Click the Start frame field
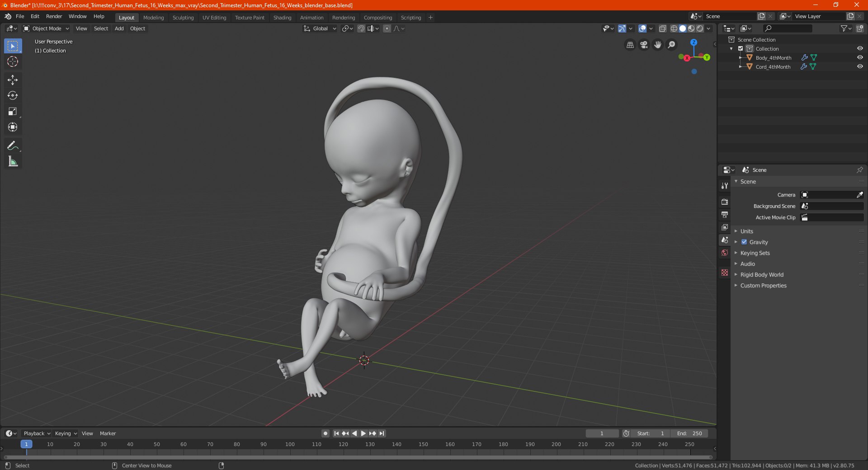This screenshot has width=868, height=470. point(651,433)
